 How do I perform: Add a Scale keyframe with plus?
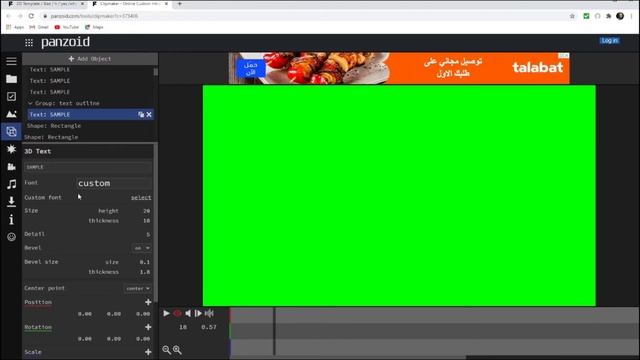[x=148, y=352]
